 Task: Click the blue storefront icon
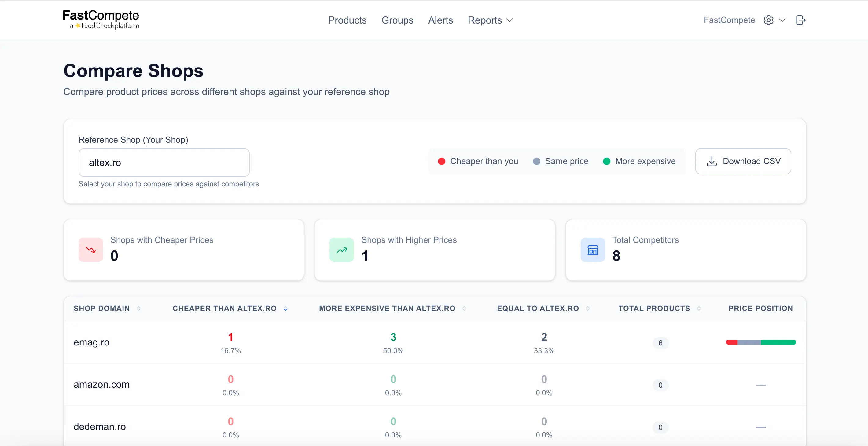click(593, 250)
